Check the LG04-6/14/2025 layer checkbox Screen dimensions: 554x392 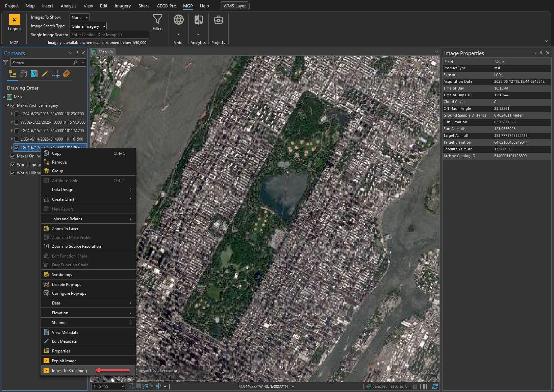pos(17,139)
